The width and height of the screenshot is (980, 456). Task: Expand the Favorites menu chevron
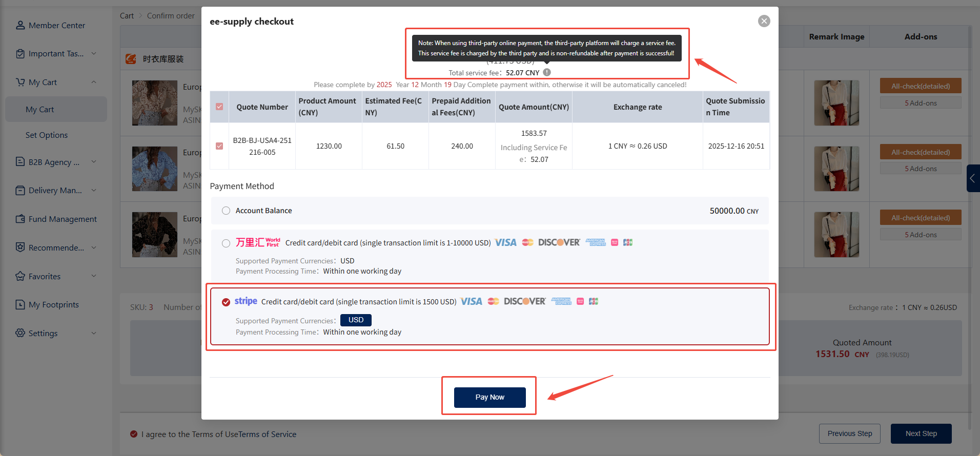point(94,276)
